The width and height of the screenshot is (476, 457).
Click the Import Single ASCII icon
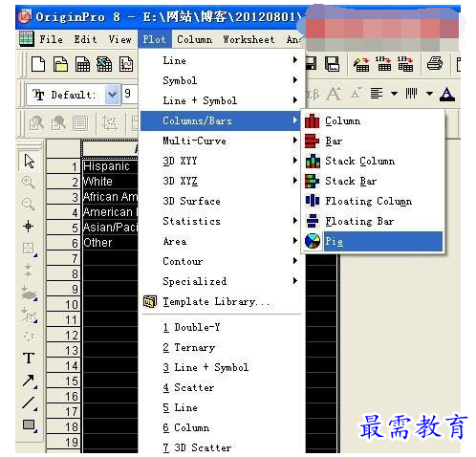pos(383,64)
